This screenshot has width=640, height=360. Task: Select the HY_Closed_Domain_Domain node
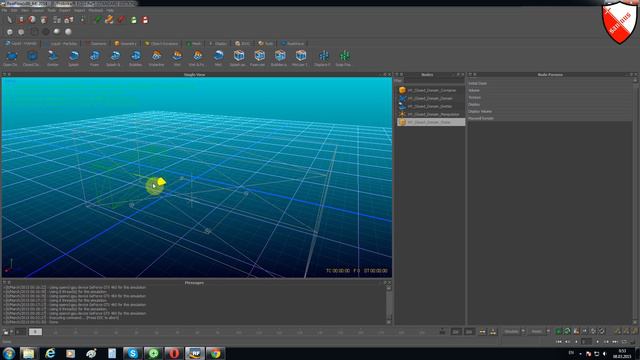pos(431,98)
